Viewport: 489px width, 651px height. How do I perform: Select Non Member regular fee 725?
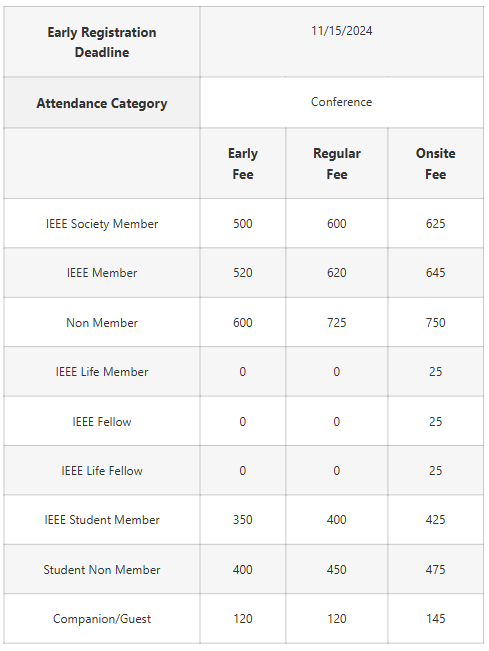click(337, 323)
